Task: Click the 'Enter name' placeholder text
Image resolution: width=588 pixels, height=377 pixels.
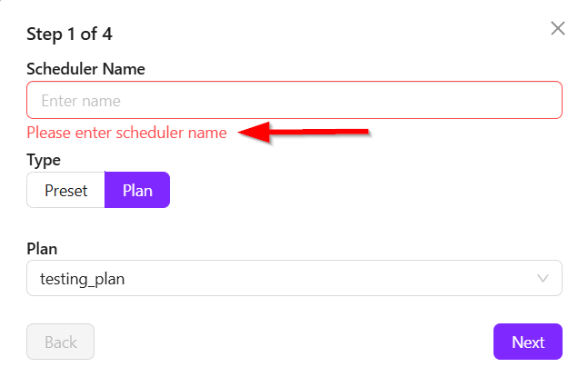Action: coord(81,101)
